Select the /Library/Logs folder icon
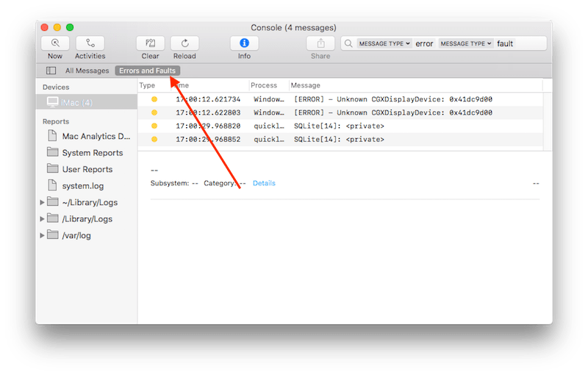588x375 pixels. 52,218
